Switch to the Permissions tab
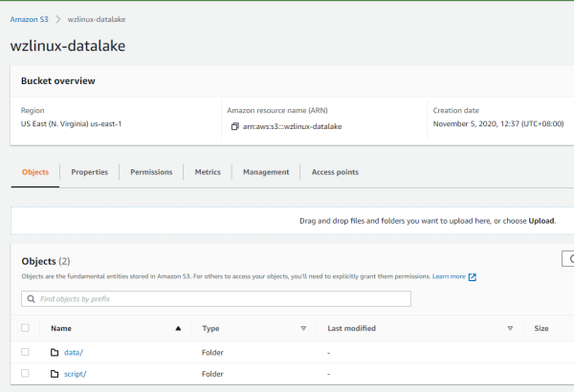This screenshot has width=574, height=392. pyautogui.click(x=151, y=172)
